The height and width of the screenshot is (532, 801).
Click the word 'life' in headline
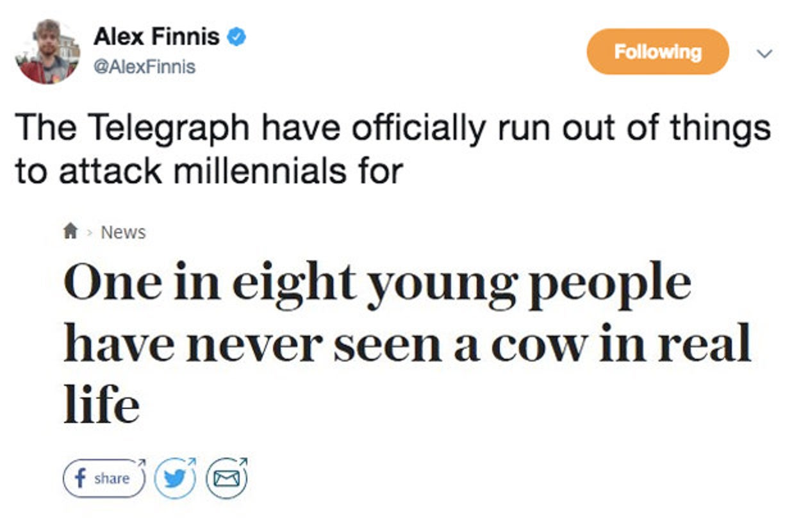101,406
